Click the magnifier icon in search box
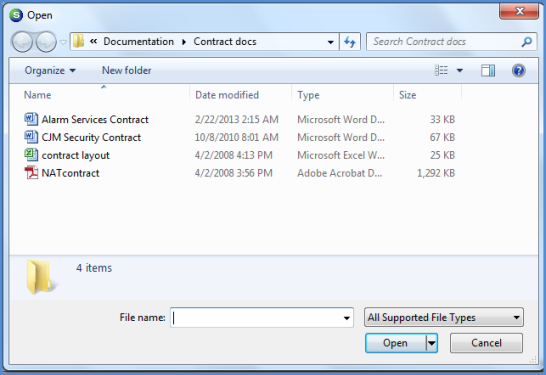Image resolution: width=546 pixels, height=375 pixels. (526, 42)
